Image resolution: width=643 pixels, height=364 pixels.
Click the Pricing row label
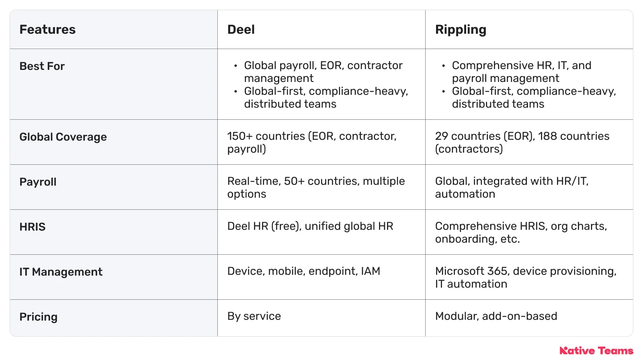tap(39, 317)
